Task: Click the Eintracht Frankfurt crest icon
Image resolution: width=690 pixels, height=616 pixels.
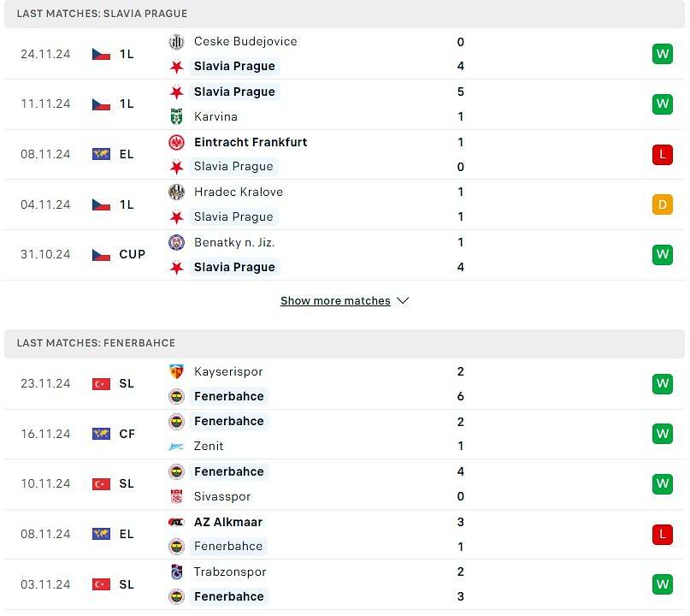Action: pos(176,142)
